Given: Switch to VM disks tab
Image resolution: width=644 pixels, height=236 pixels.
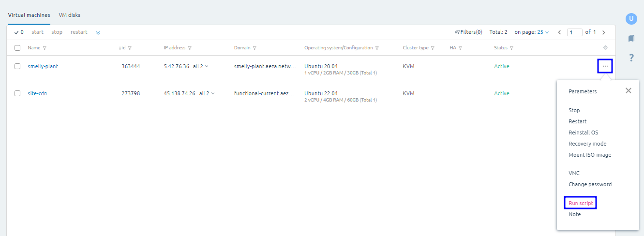Looking at the screenshot, I should [x=69, y=15].
